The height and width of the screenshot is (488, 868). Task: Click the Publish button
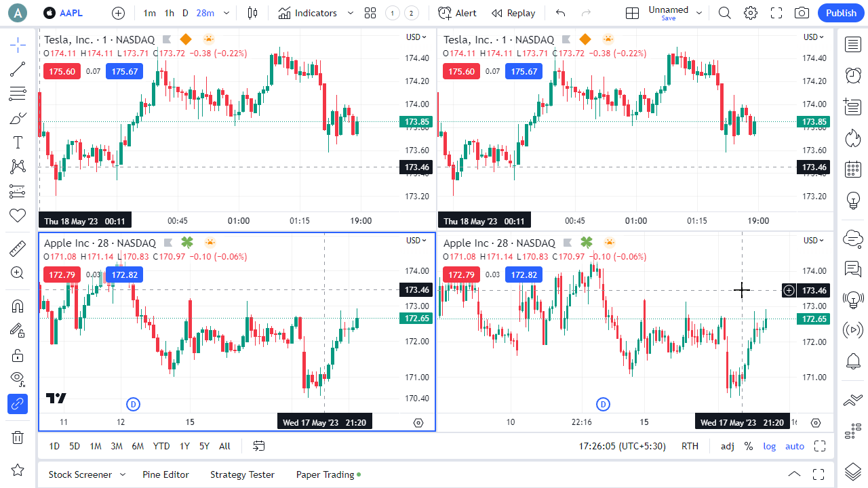tap(840, 12)
